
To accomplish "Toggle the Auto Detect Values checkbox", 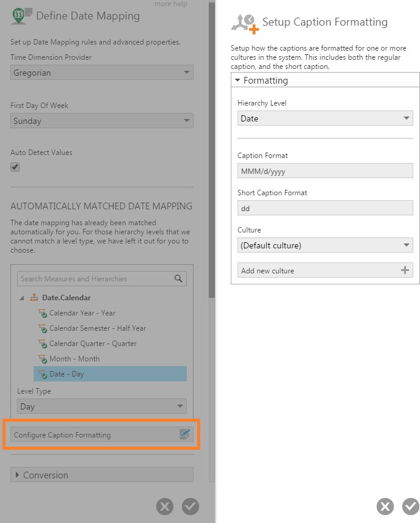I will click(x=13, y=165).
